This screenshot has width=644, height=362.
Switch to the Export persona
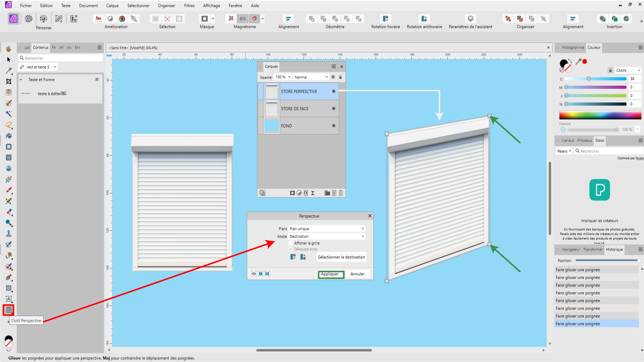click(x=74, y=19)
